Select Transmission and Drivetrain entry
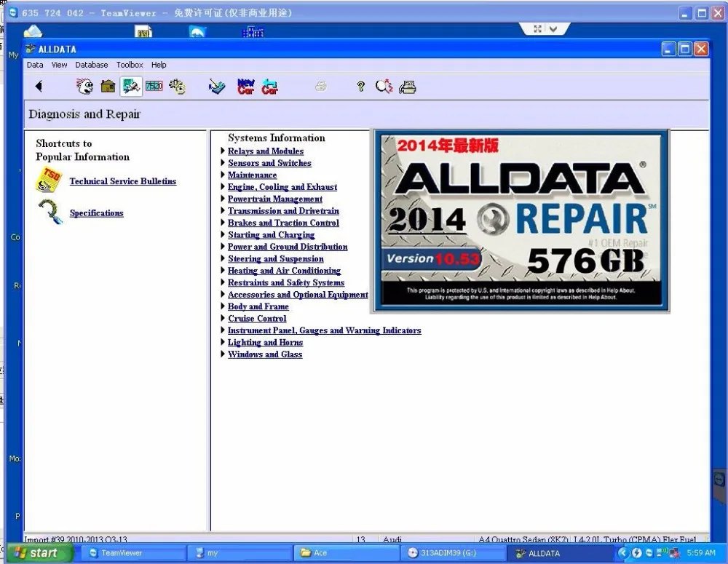This screenshot has width=728, height=564. point(283,210)
